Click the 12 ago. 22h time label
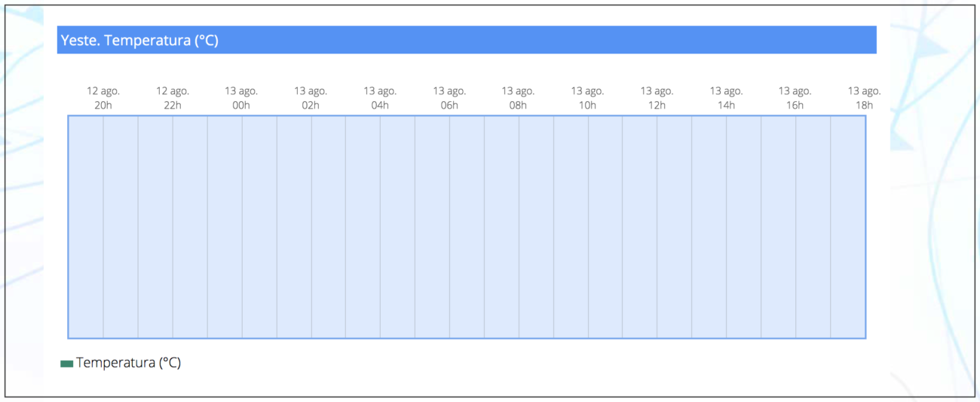The image size is (980, 402). tap(173, 98)
